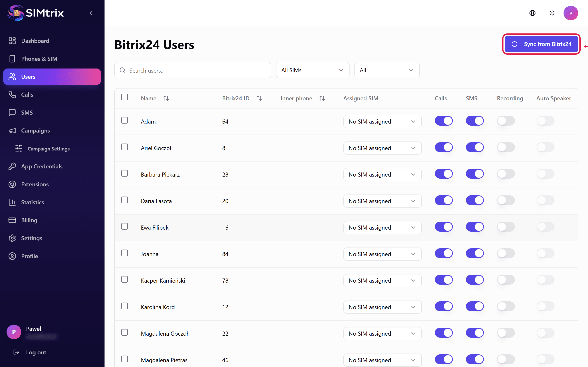588x367 pixels.
Task: Open the Dashboard from the sidebar
Action: pos(35,41)
